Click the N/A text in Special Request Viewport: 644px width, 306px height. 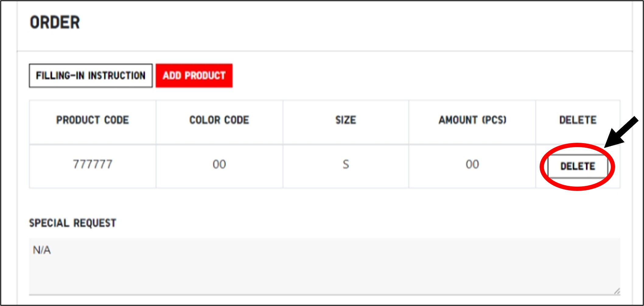coord(42,250)
